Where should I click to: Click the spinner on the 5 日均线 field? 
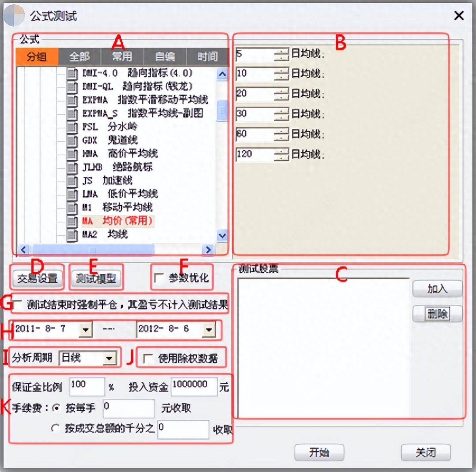(281, 54)
